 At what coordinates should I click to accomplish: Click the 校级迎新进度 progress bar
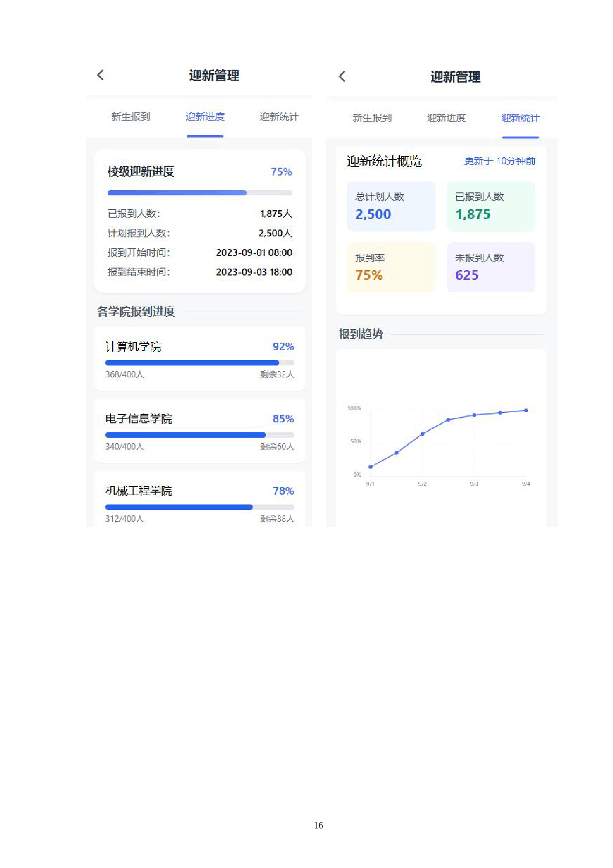[x=200, y=193]
